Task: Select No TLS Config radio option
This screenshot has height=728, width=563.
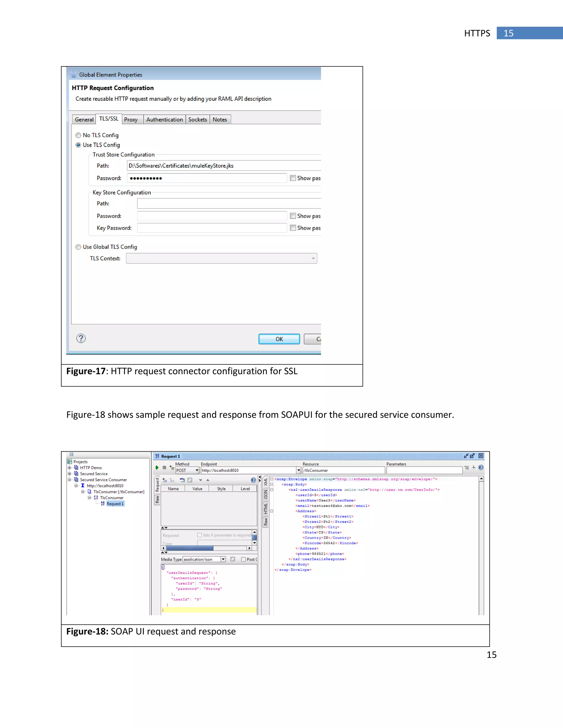Action: click(x=78, y=135)
